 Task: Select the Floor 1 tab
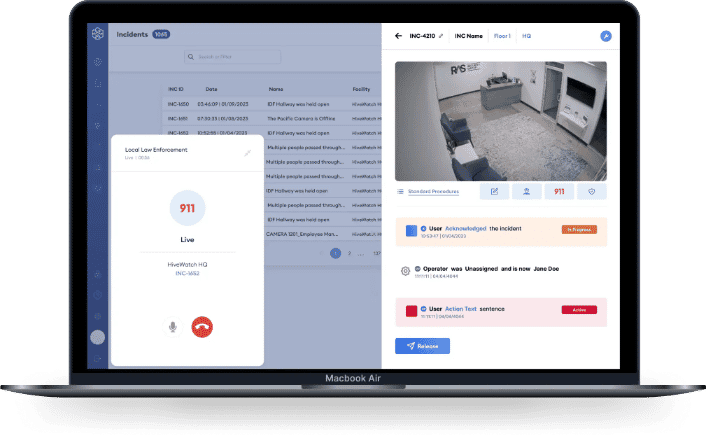click(x=500, y=36)
